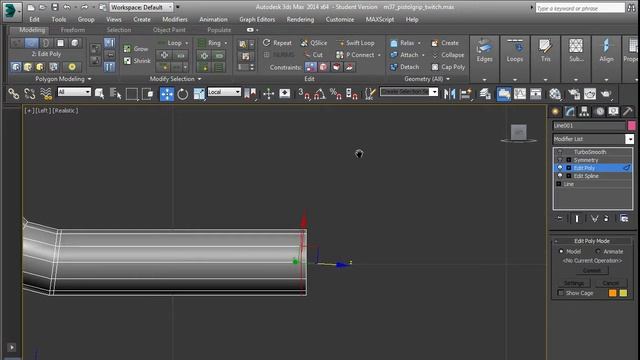Open Select by Name tool
This screenshot has height=360, width=640.
(x=116, y=94)
